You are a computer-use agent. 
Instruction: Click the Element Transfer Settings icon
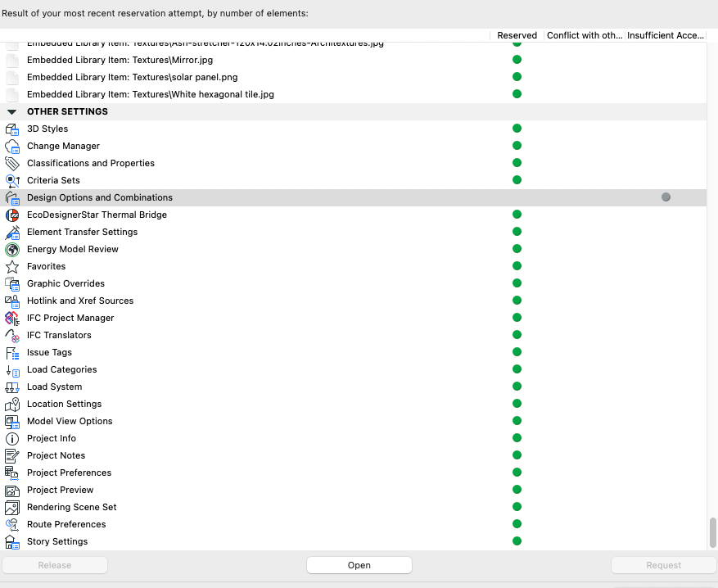coord(12,233)
